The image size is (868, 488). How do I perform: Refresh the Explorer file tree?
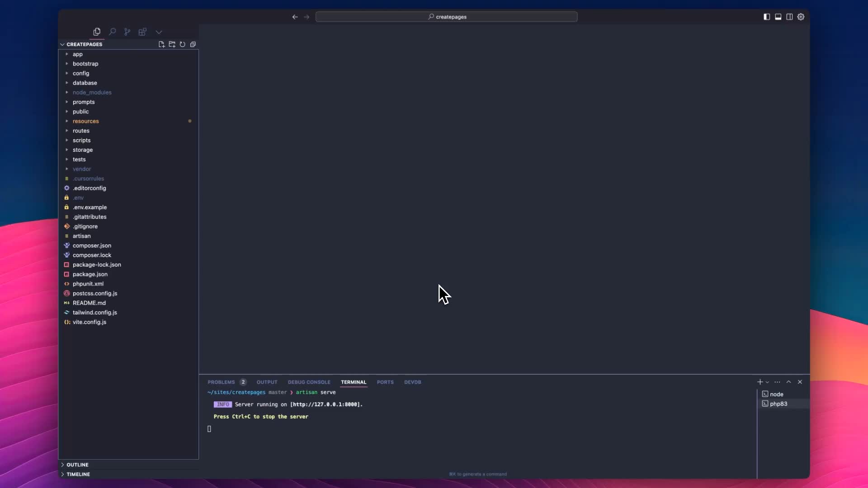[x=182, y=44]
